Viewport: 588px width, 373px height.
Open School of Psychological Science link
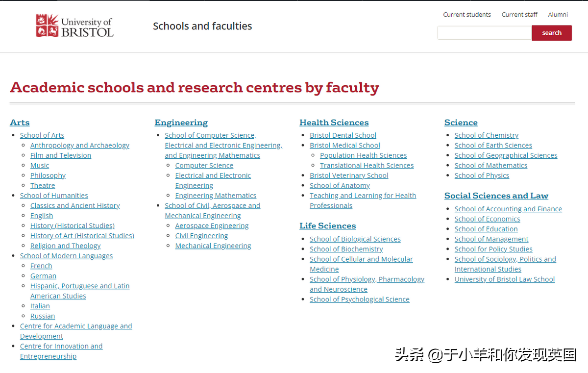360,299
